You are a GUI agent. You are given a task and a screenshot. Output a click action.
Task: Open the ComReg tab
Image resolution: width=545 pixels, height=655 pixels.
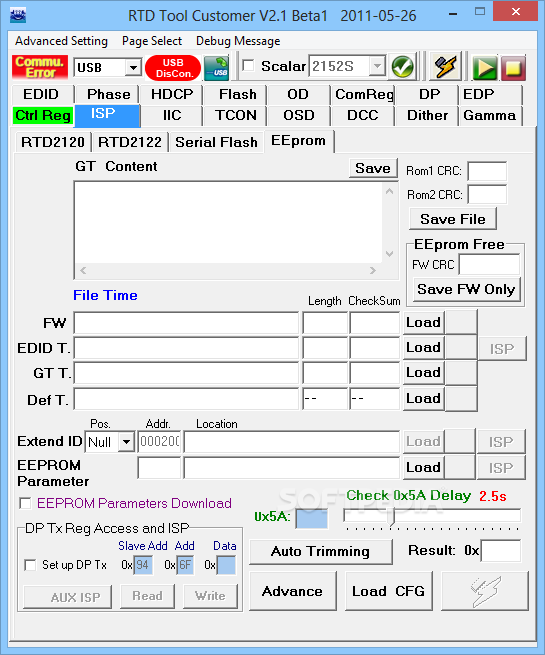point(364,94)
